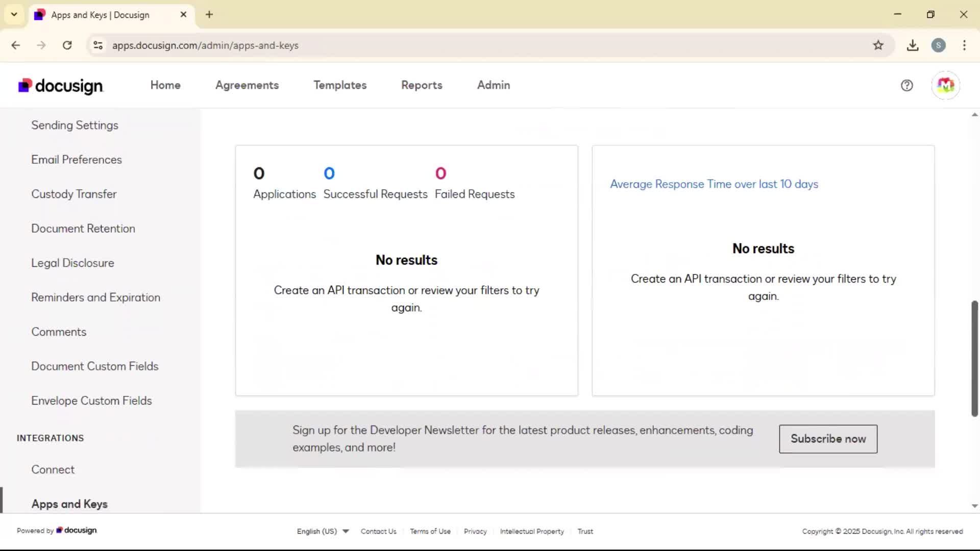
Task: Open Envelope Custom Fields in sidebar
Action: point(91,400)
